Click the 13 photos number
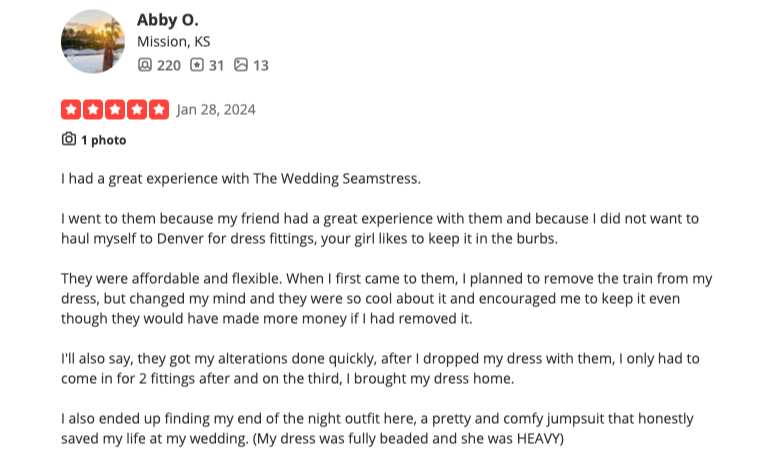 click(x=261, y=65)
